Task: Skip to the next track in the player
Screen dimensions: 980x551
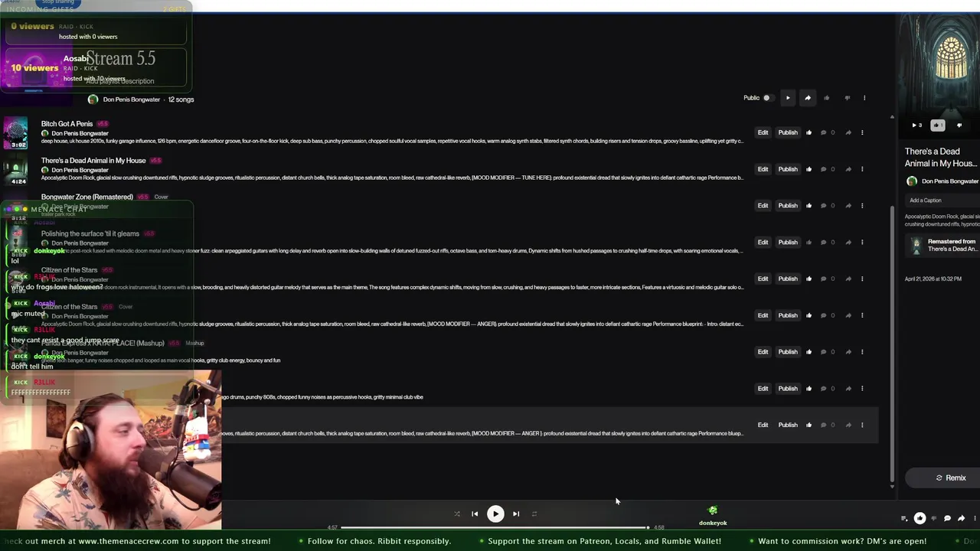Action: click(516, 514)
